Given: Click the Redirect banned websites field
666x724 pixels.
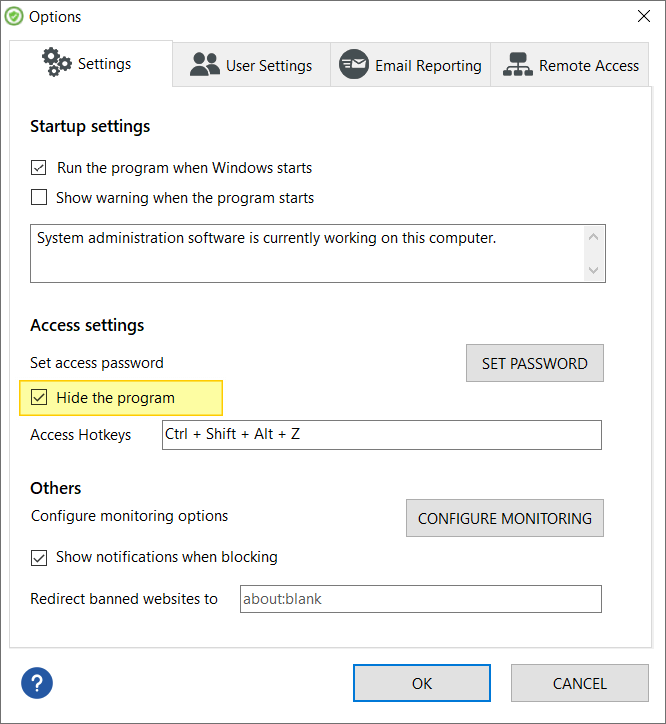Looking at the screenshot, I should (x=421, y=599).
